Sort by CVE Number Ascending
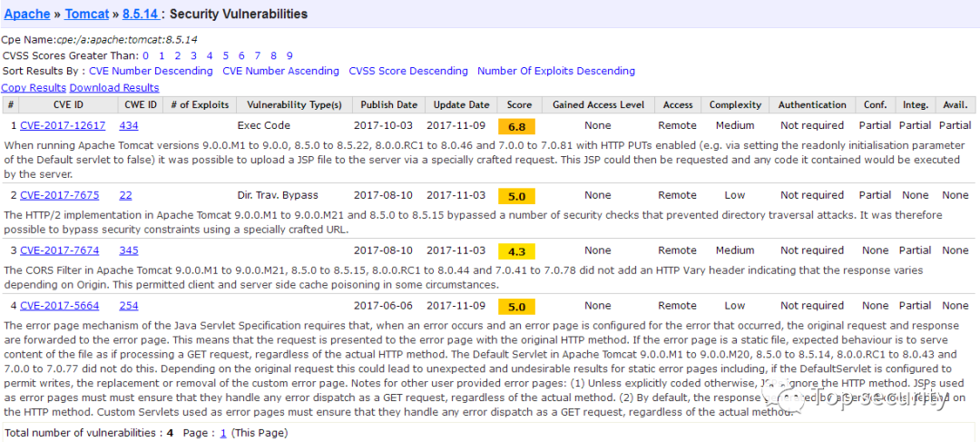Image resolution: width=980 pixels, height=442 pixels. point(280,71)
